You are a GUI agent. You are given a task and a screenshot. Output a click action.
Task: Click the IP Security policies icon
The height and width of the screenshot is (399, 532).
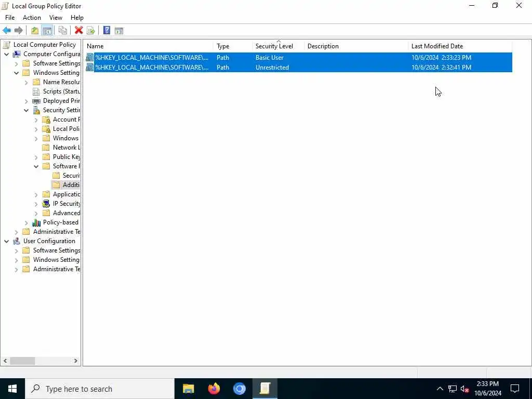point(46,204)
